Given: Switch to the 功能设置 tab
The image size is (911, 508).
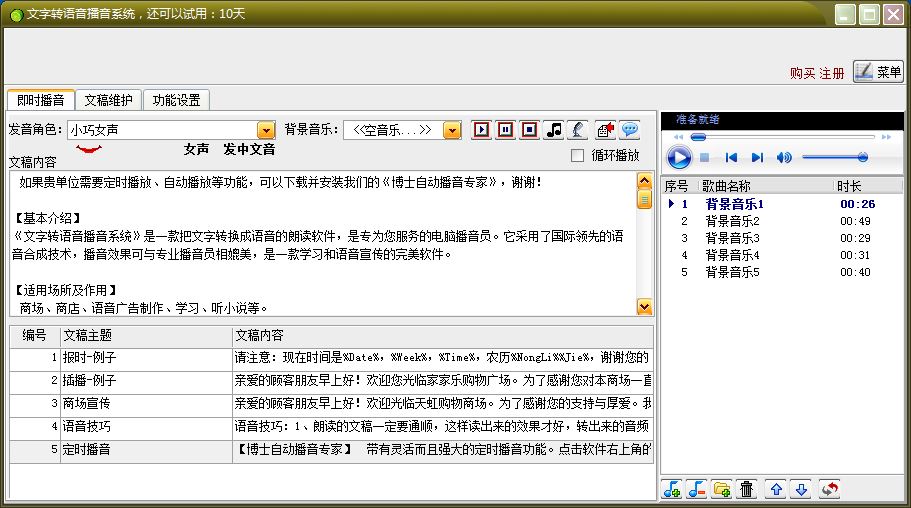Looking at the screenshot, I should 177,100.
